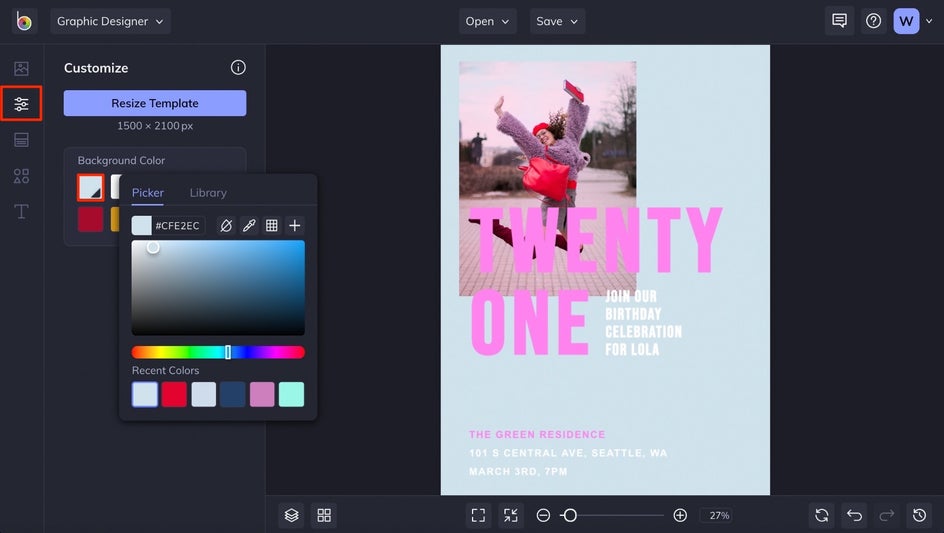Open the grid view icon in bottom bar

click(x=324, y=515)
